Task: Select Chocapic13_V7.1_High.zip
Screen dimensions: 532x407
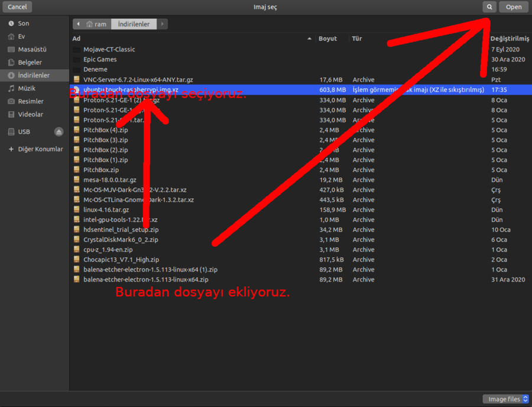Action: [x=301, y=260]
